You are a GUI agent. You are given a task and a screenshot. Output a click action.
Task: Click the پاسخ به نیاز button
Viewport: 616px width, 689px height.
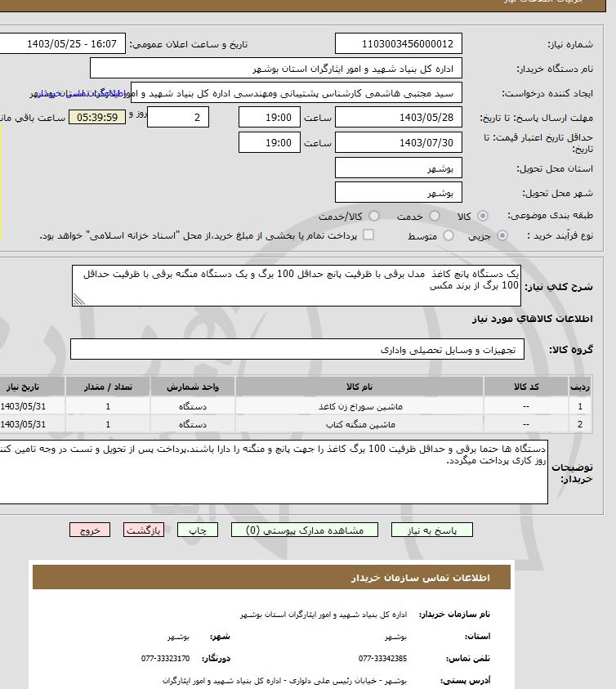tap(432, 530)
